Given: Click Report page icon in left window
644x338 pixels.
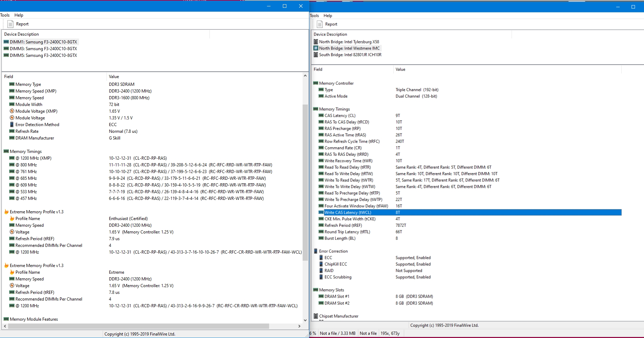Looking at the screenshot, I should (11, 24).
